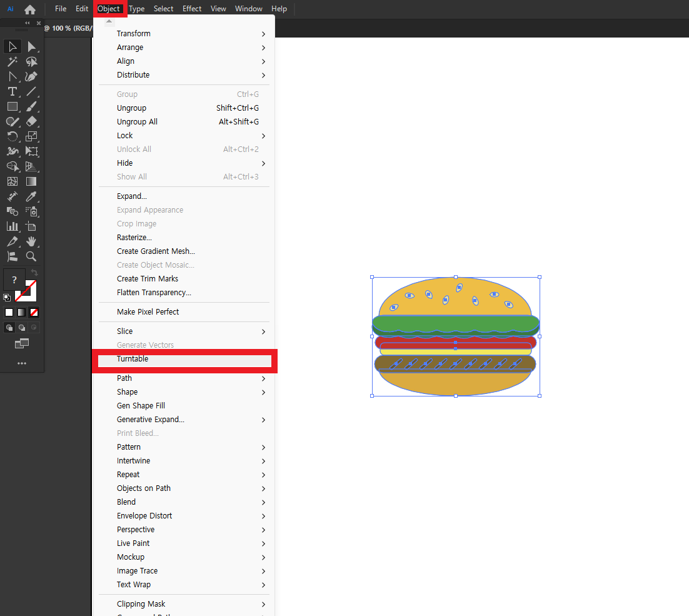Switch to Draw Normal mode
The width and height of the screenshot is (689, 616).
pyautogui.click(x=9, y=327)
